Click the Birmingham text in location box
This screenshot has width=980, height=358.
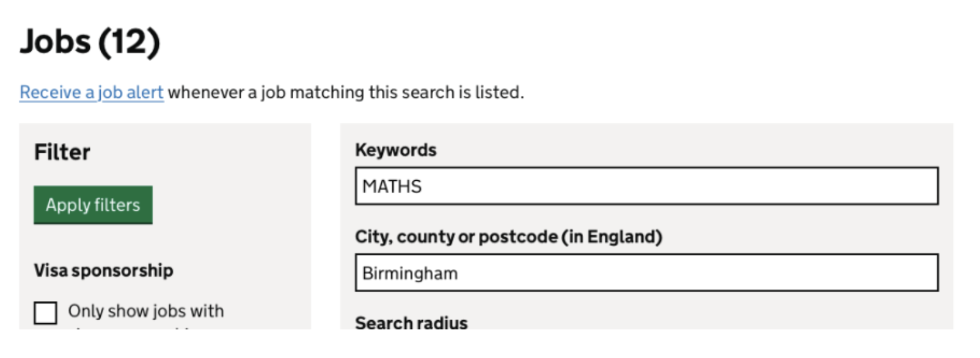[x=409, y=273]
